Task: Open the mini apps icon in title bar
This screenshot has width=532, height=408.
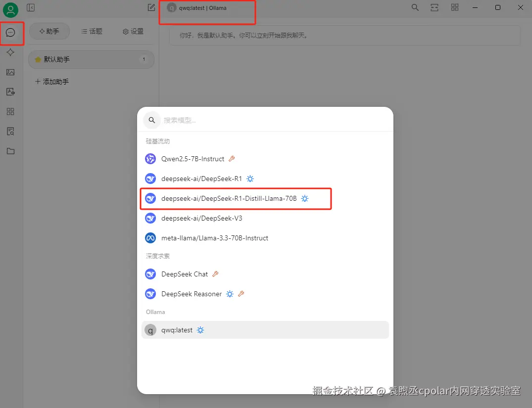Action: pyautogui.click(x=455, y=7)
